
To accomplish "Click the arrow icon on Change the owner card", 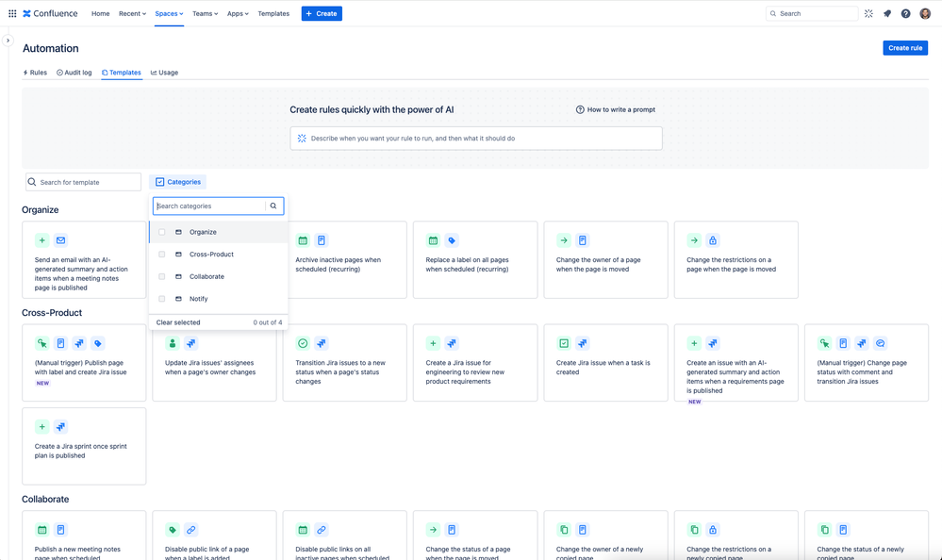I will coord(564,240).
